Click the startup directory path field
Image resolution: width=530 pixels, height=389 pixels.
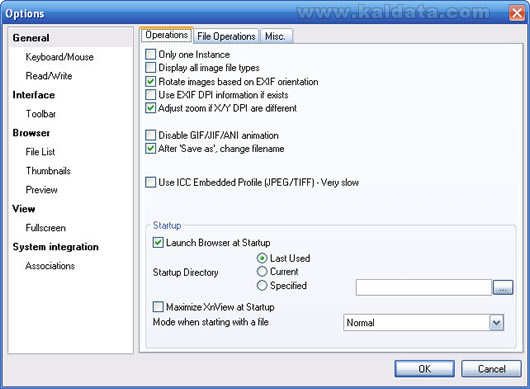424,287
